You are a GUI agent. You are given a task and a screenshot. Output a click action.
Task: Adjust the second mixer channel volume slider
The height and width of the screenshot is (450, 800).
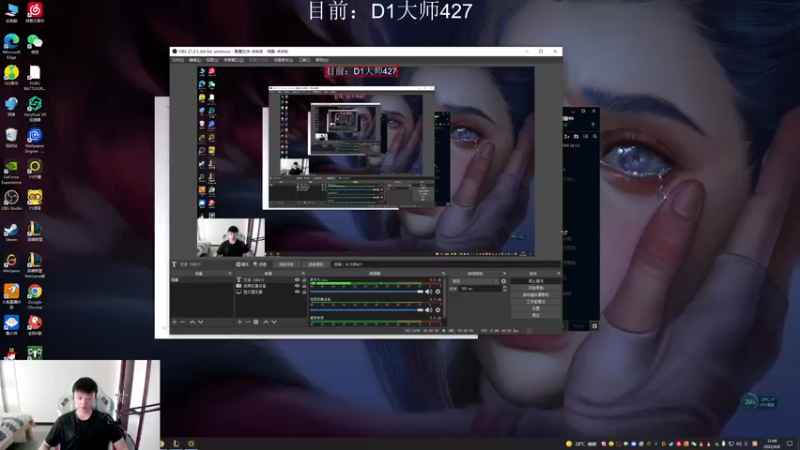click(x=366, y=310)
